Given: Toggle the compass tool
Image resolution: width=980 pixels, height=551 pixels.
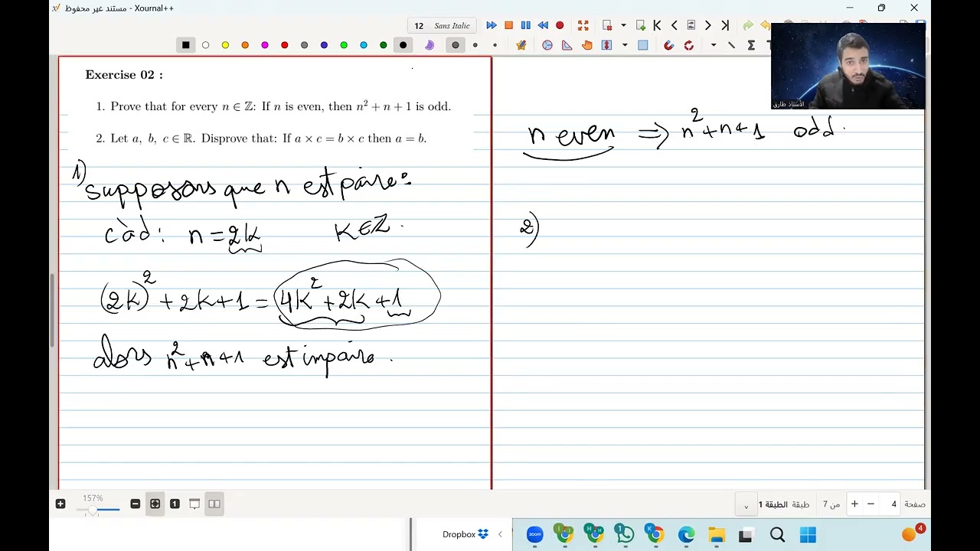Looking at the screenshot, I should [x=547, y=45].
